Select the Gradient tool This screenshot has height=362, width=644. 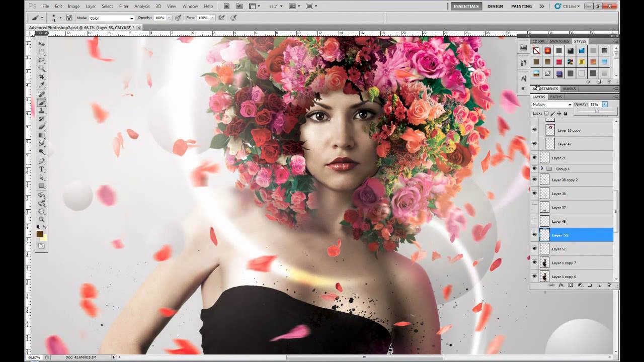click(42, 135)
